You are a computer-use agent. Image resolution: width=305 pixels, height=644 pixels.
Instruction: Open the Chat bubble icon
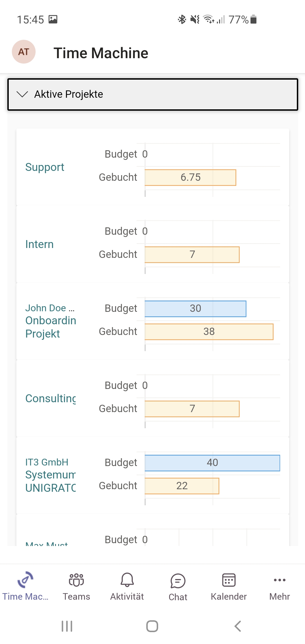178,581
